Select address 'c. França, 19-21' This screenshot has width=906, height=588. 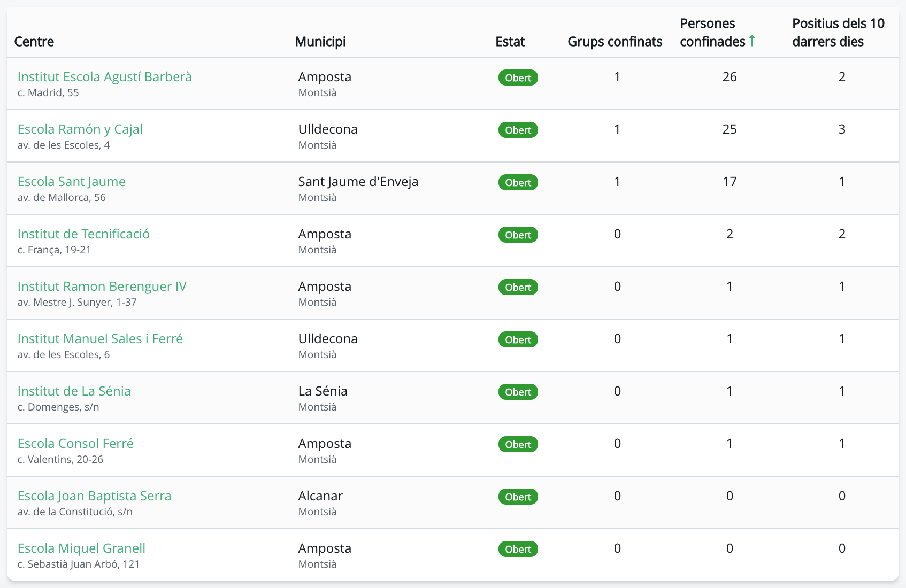click(x=55, y=250)
